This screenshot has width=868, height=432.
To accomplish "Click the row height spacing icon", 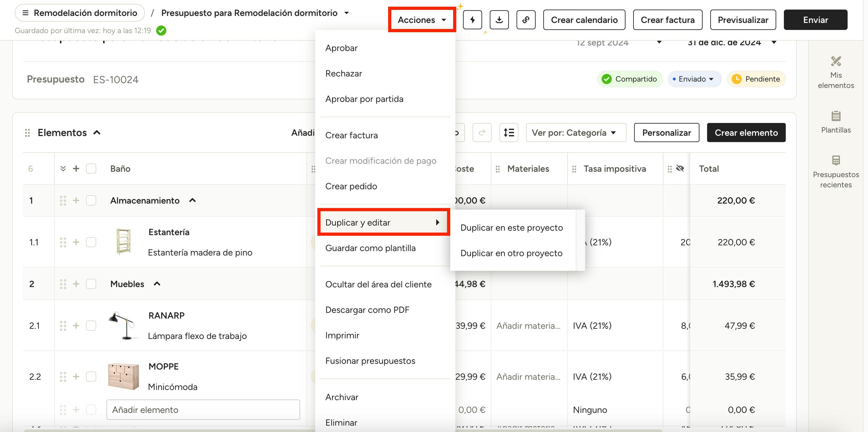I will pos(509,133).
